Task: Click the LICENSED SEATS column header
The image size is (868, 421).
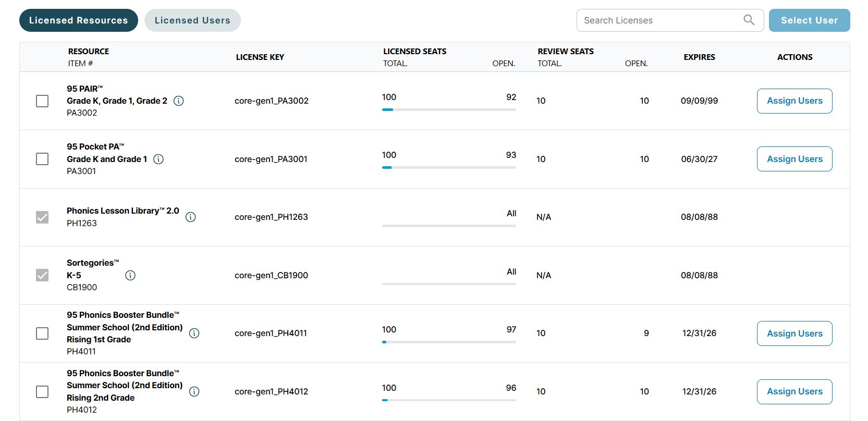Action: coord(415,51)
